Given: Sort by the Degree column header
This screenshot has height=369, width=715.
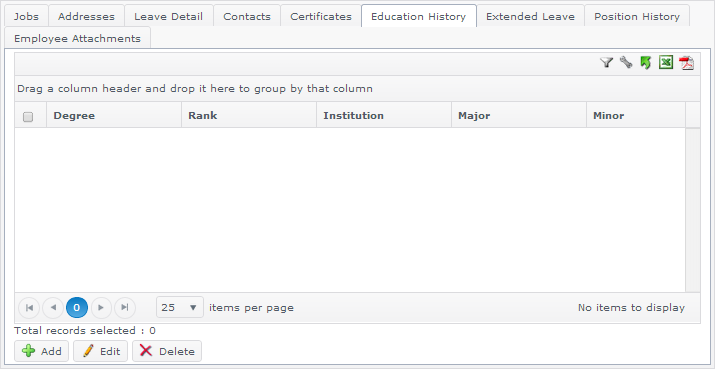Looking at the screenshot, I should pyautogui.click(x=114, y=115).
